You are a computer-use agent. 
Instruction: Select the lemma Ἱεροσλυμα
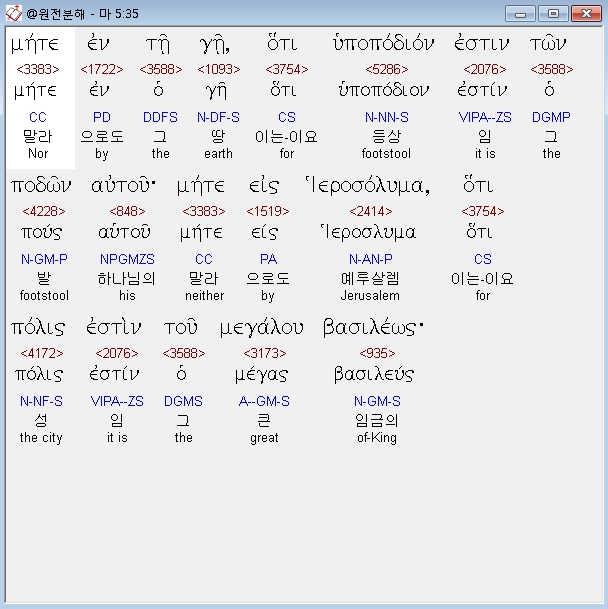click(x=368, y=232)
